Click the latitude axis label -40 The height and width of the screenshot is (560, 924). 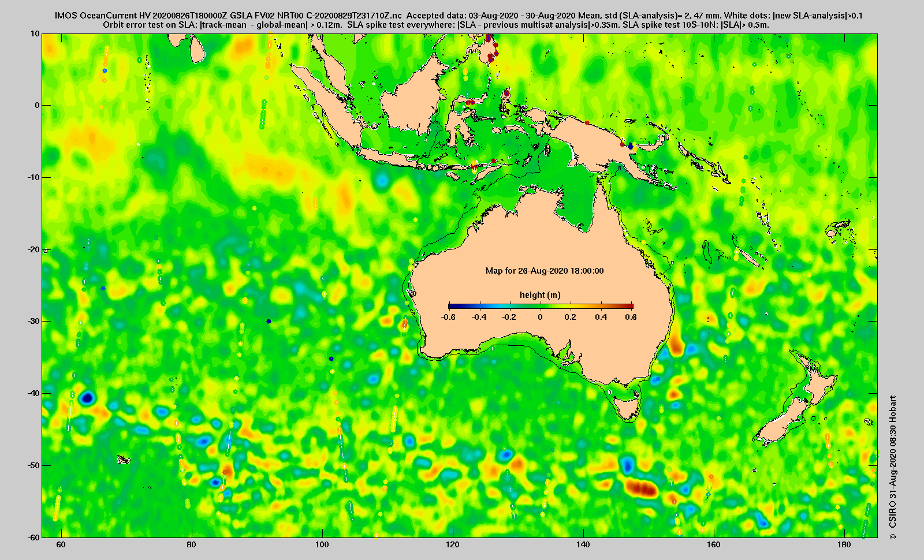click(x=33, y=393)
